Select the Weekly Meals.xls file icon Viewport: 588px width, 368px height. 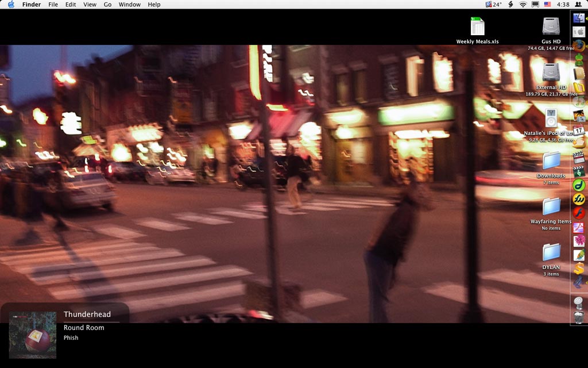pos(477,26)
